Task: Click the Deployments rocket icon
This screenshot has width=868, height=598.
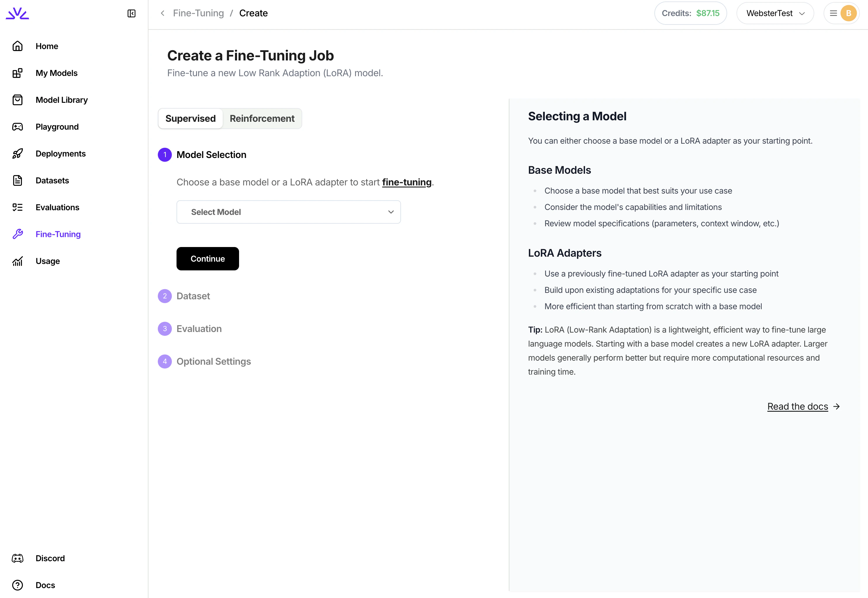Action: (18, 154)
